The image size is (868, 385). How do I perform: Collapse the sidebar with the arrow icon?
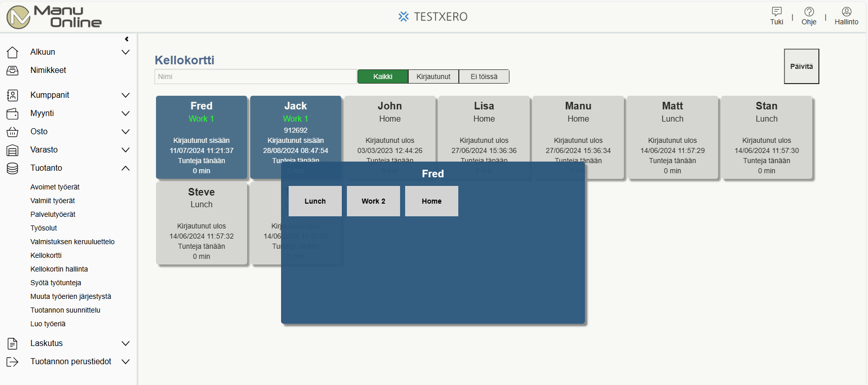127,39
